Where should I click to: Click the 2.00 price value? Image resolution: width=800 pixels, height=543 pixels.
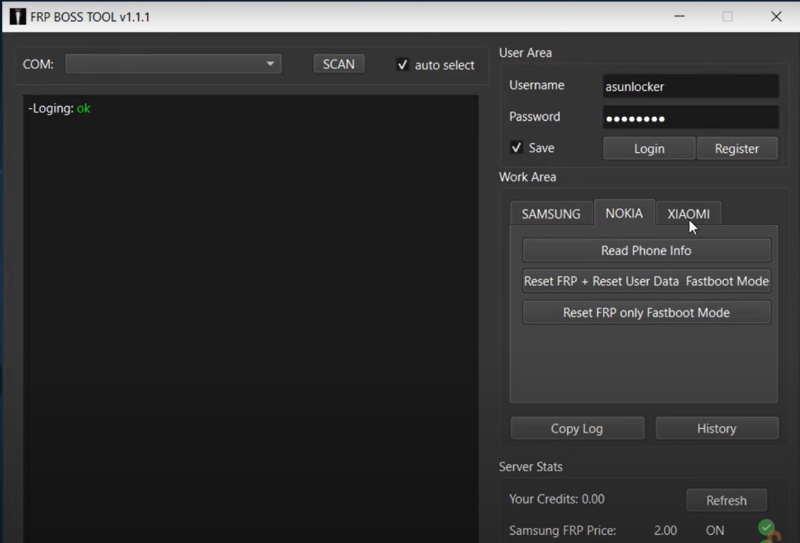(x=665, y=530)
